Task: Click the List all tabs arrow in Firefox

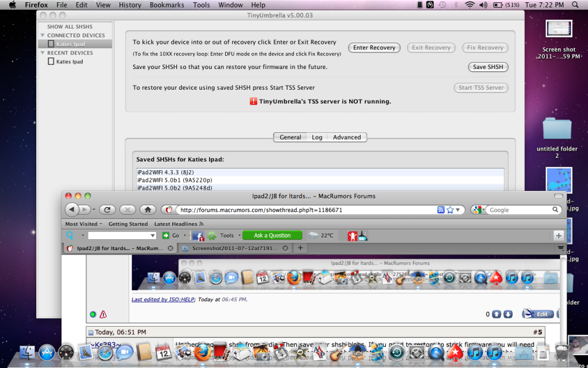Action: pos(560,248)
